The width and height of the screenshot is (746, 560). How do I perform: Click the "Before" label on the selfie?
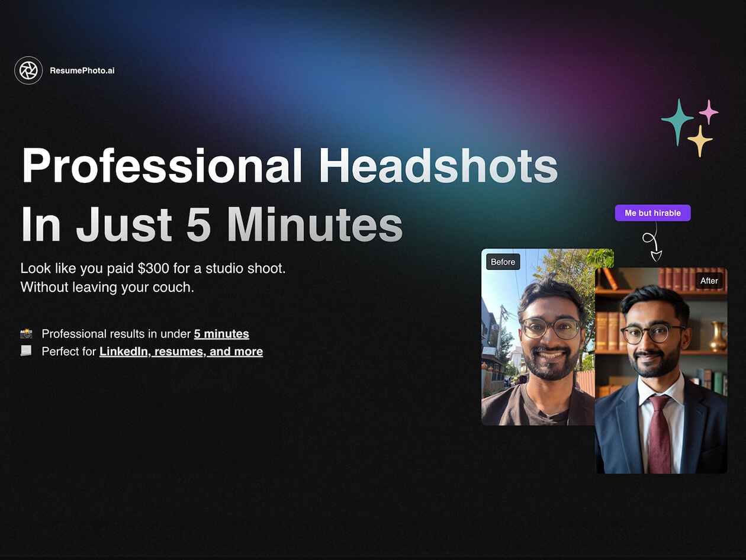pyautogui.click(x=503, y=262)
